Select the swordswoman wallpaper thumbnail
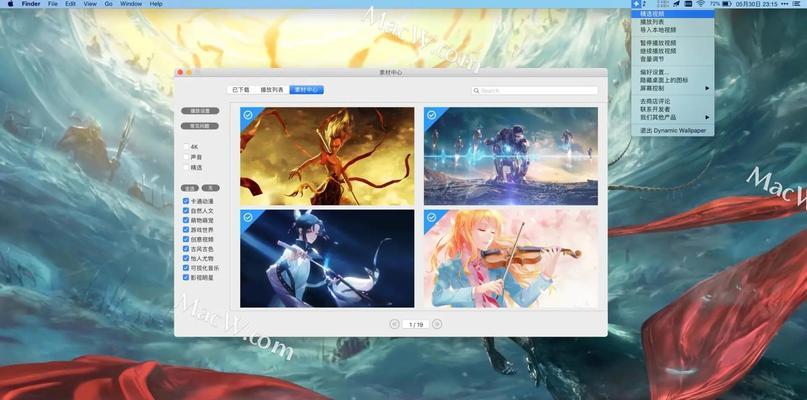This screenshot has height=400, width=807. [327, 258]
